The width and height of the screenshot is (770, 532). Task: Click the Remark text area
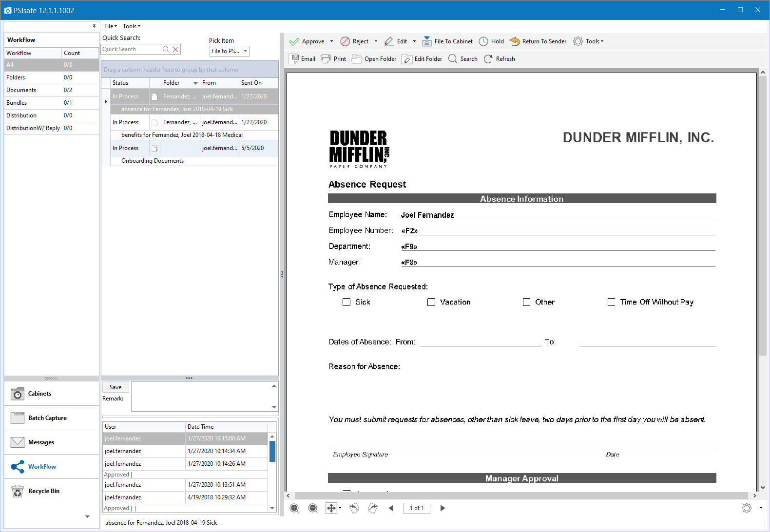pos(201,397)
